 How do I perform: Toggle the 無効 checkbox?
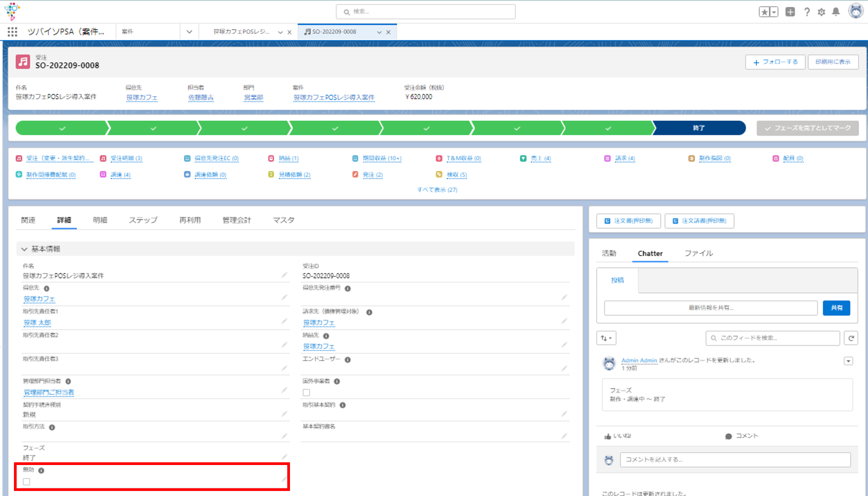tap(26, 482)
